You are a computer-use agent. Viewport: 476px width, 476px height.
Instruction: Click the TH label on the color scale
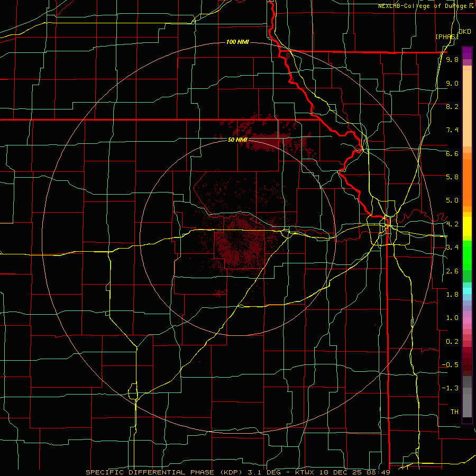coord(454,412)
